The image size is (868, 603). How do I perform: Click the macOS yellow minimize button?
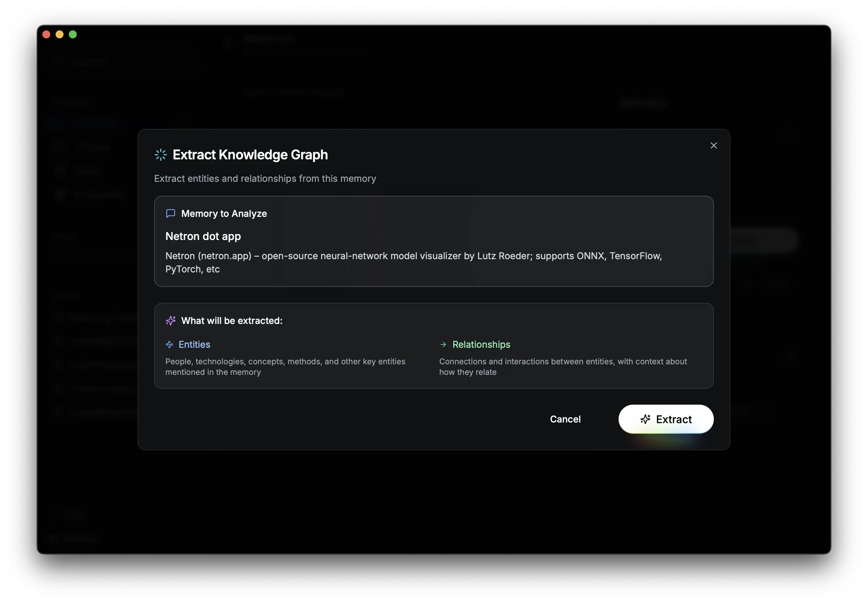tap(59, 34)
